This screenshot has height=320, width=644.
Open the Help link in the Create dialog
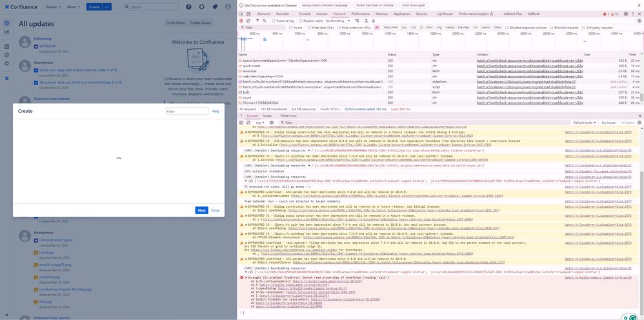(216, 112)
